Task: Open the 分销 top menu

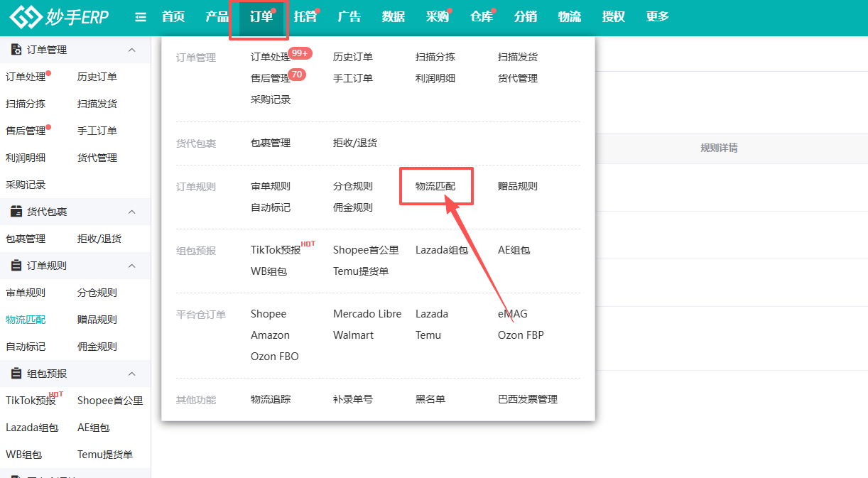Action: coord(526,17)
